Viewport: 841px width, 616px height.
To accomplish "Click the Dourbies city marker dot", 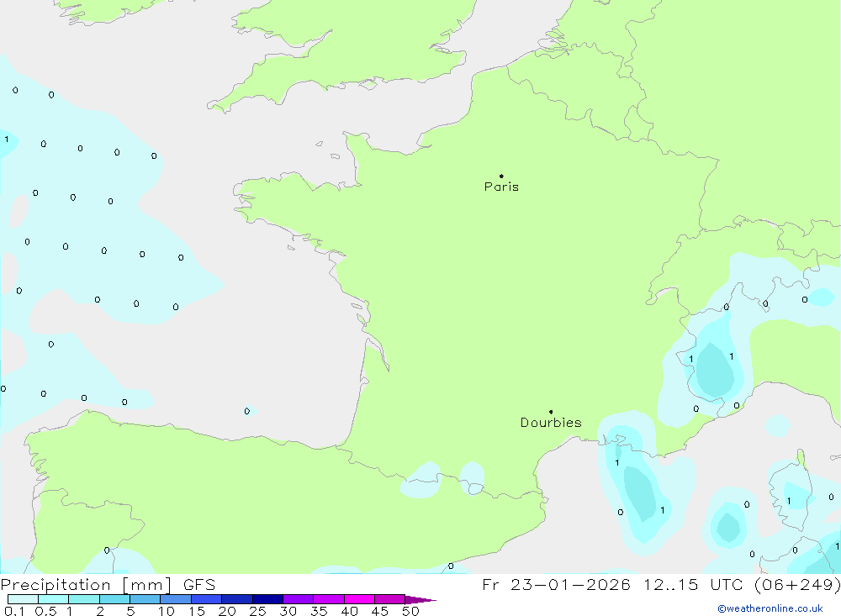I will tap(551, 412).
